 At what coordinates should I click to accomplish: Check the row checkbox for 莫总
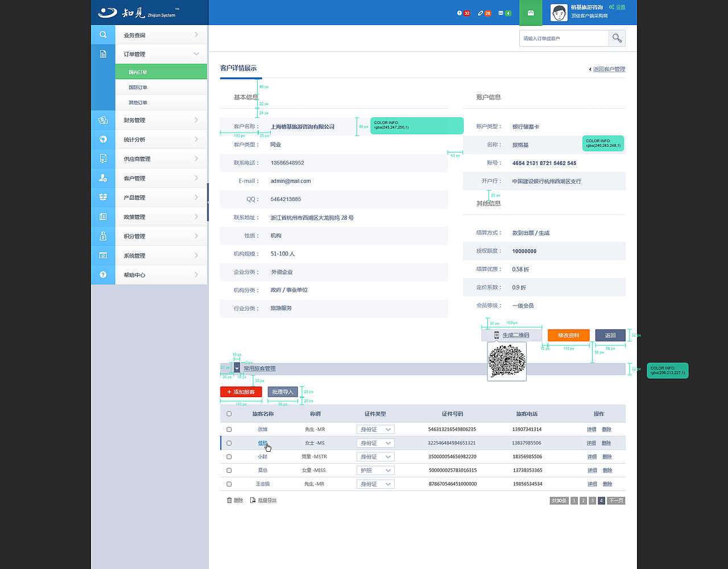point(229,470)
